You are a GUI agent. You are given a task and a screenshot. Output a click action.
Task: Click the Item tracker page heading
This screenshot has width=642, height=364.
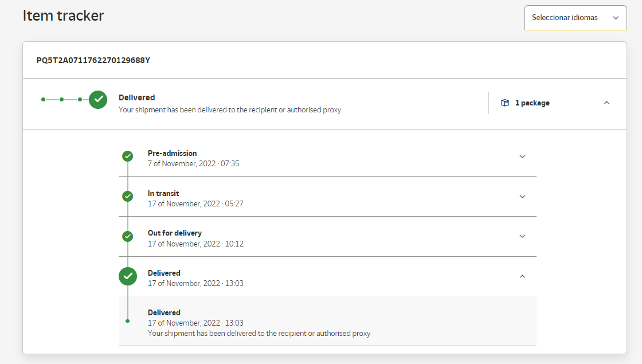(x=63, y=16)
